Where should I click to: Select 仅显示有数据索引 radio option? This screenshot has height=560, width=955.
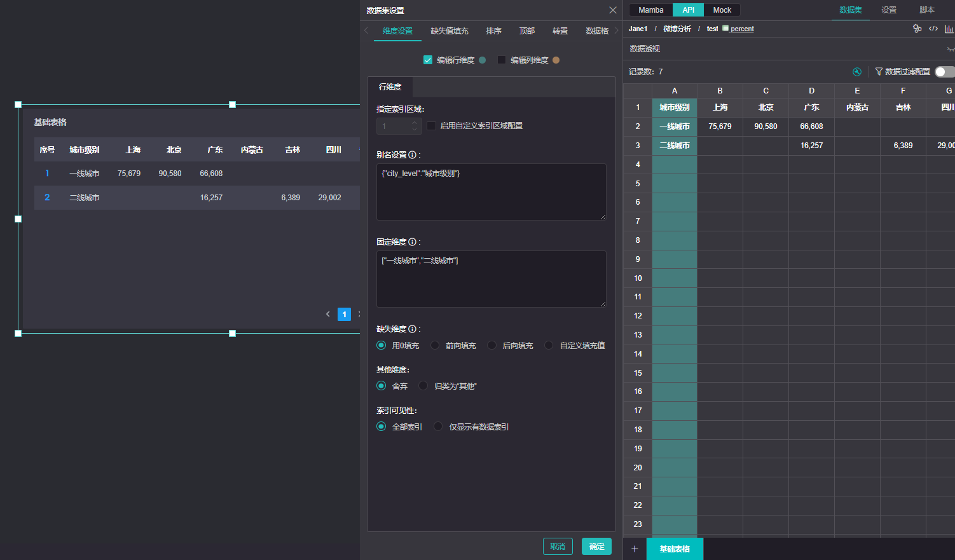(438, 427)
